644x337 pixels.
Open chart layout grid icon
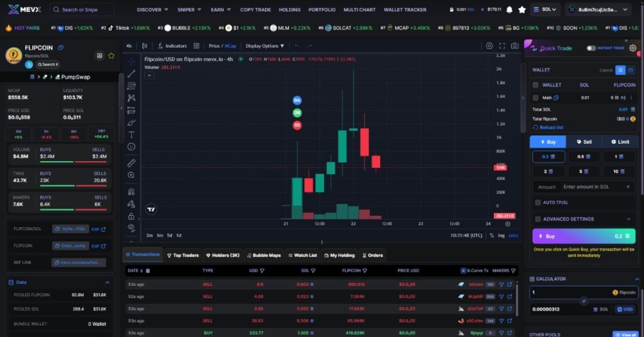coord(196,46)
